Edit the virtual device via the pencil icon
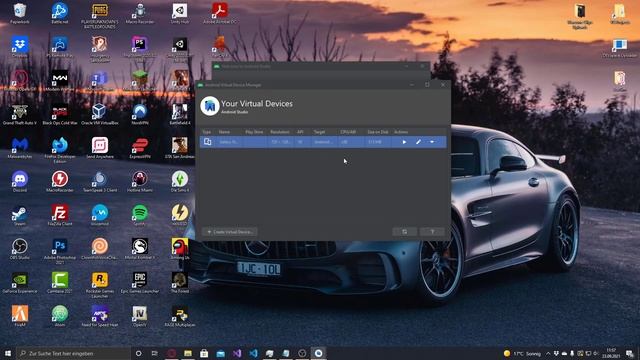 click(x=418, y=142)
